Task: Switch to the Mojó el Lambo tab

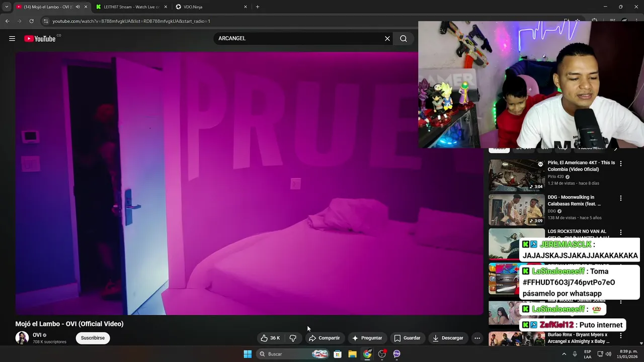Action: [x=49, y=7]
